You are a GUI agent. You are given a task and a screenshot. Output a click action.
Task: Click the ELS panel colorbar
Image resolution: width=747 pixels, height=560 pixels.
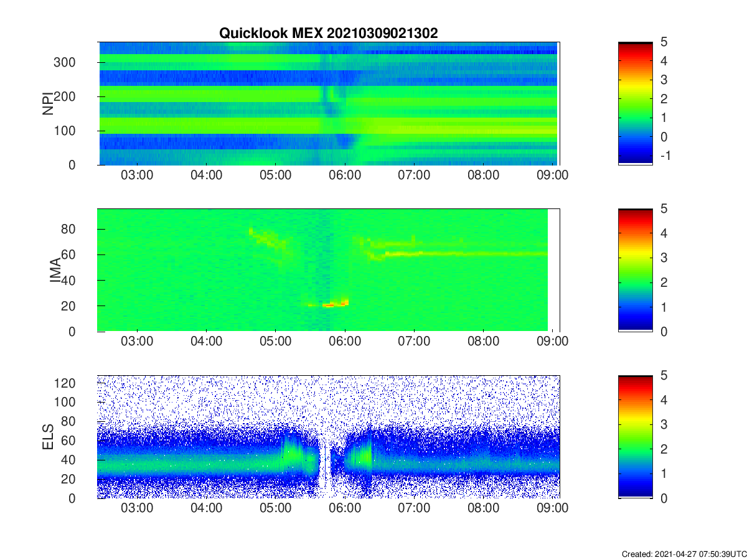(x=636, y=437)
